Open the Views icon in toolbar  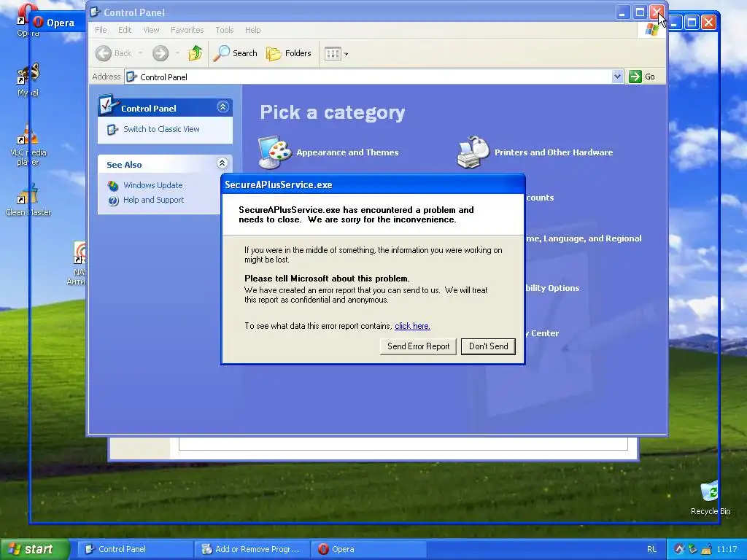coord(333,54)
